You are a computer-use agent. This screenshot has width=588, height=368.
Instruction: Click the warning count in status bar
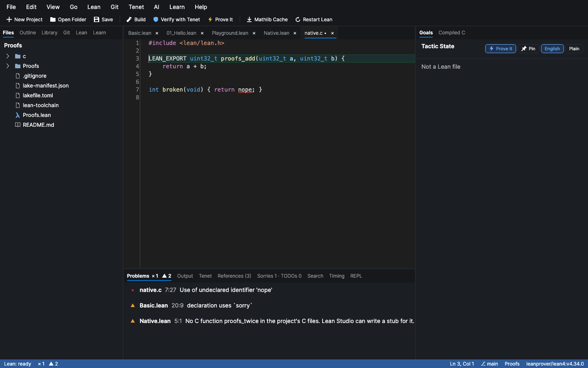click(x=53, y=364)
